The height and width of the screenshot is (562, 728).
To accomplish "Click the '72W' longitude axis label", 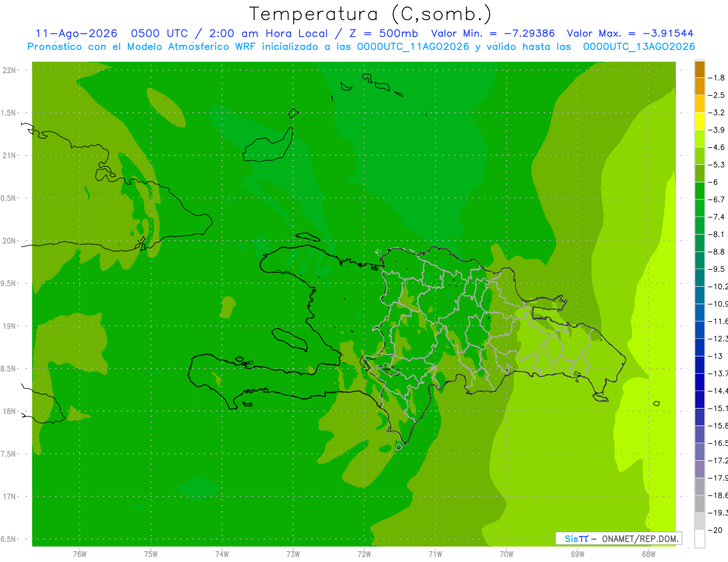I will click(x=364, y=554).
